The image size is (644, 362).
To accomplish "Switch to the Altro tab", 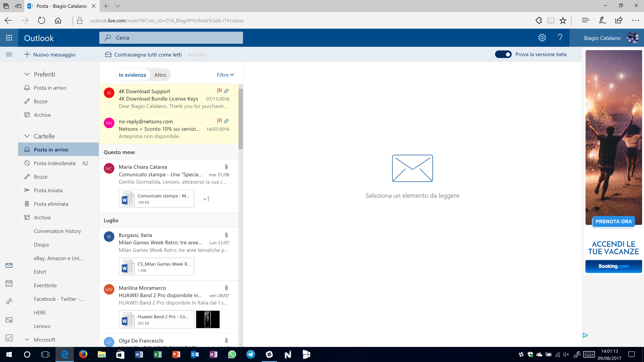I will coord(160,75).
